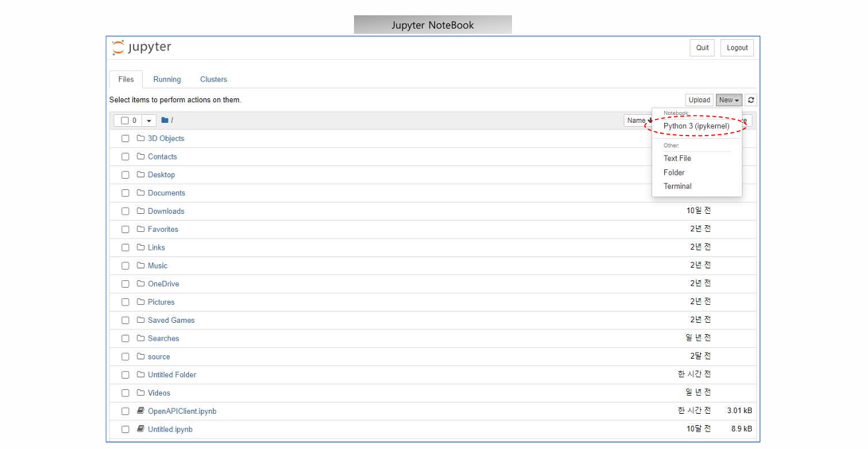Click folder icon next to Untitled Folder

141,375
